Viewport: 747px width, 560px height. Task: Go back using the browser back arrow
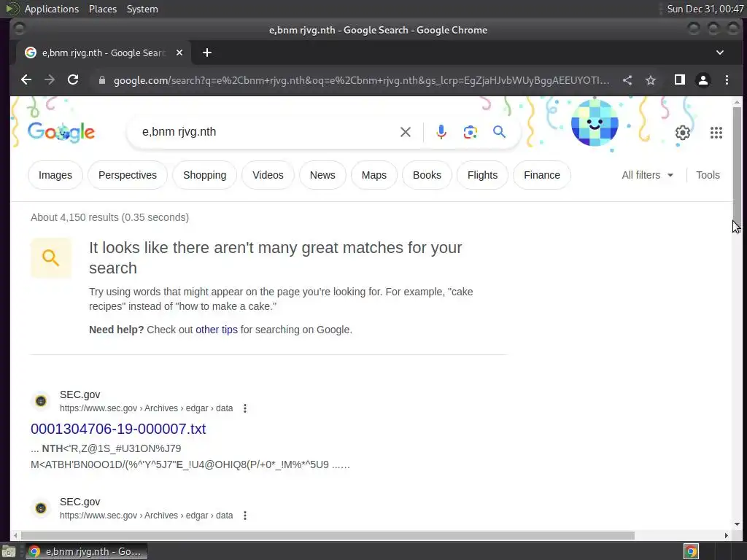click(x=26, y=80)
